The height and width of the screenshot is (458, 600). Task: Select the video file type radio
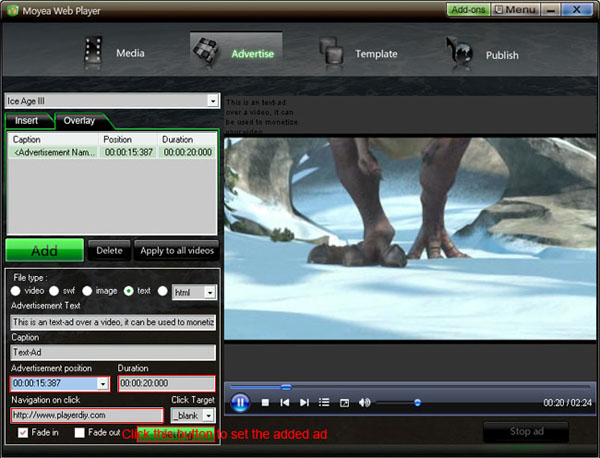point(16,291)
